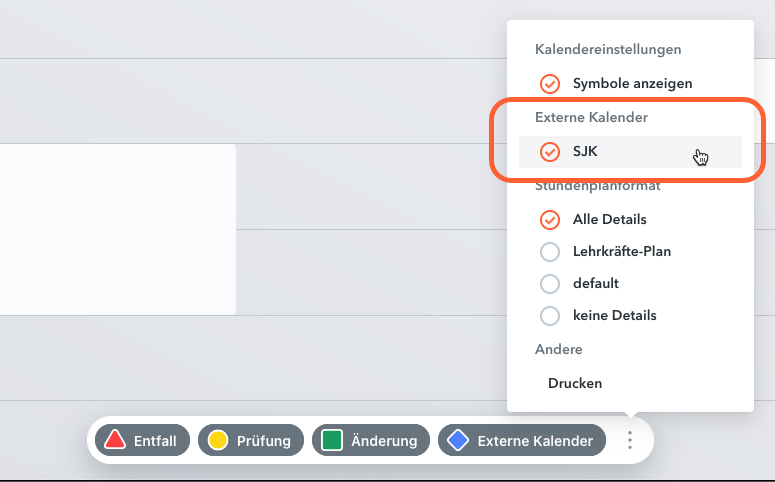Image resolution: width=775 pixels, height=482 pixels.
Task: Select the keine Details radio option
Action: (549, 316)
